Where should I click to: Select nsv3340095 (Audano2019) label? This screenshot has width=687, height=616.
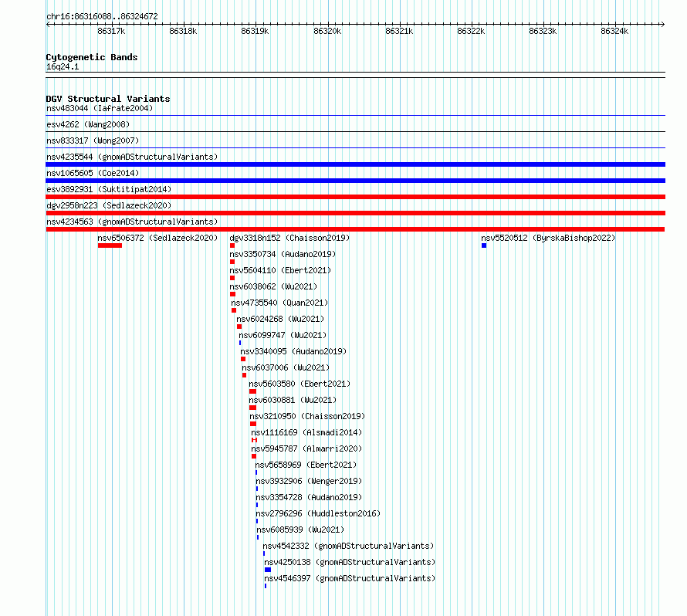pyautogui.click(x=293, y=351)
